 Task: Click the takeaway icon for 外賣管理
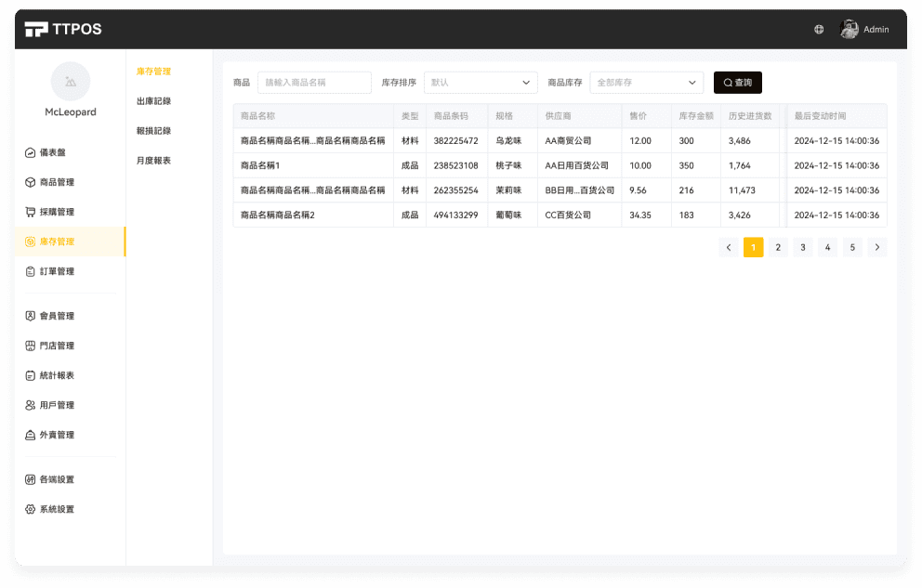(x=31, y=435)
